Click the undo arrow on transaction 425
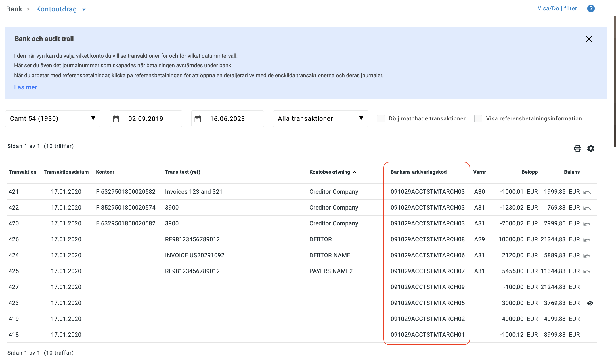 pos(587,271)
